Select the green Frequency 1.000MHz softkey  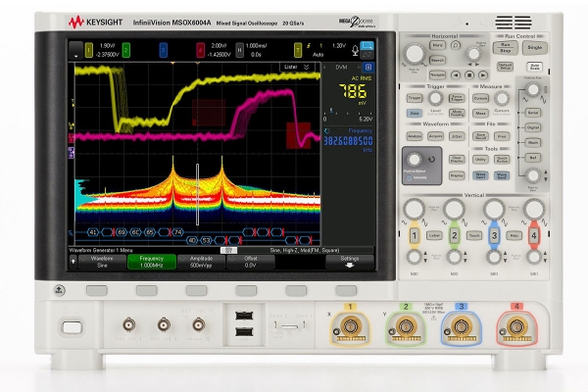pyautogui.click(x=152, y=262)
